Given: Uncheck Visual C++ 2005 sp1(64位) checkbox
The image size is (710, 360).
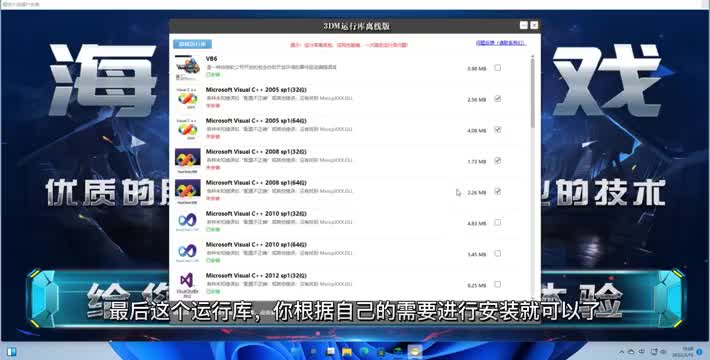Looking at the screenshot, I should 498,130.
